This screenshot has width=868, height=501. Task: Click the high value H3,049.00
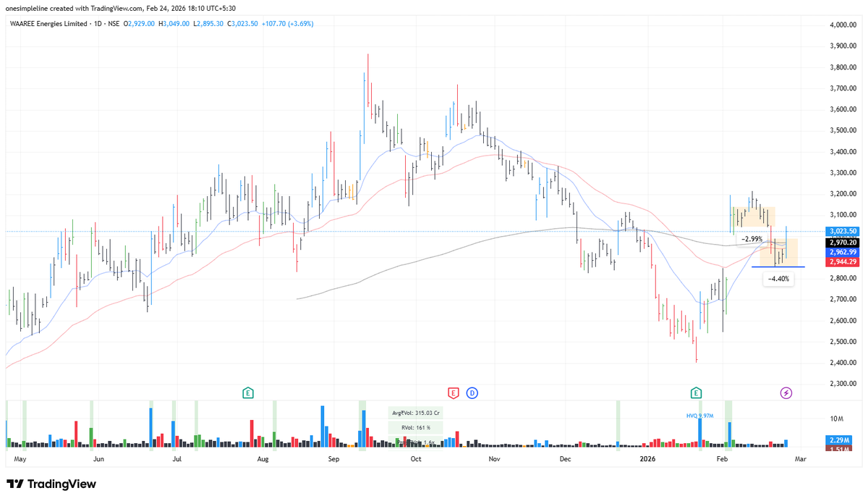[x=175, y=24]
